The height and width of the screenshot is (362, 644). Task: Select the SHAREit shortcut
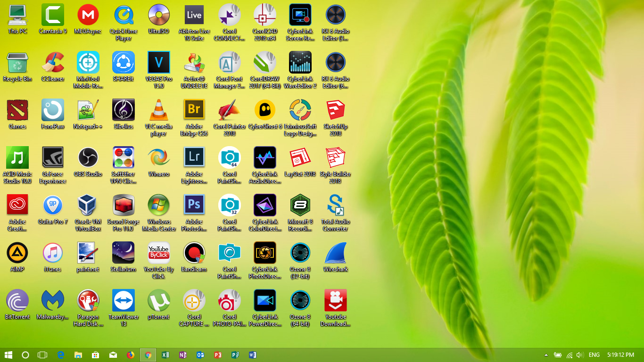click(124, 62)
